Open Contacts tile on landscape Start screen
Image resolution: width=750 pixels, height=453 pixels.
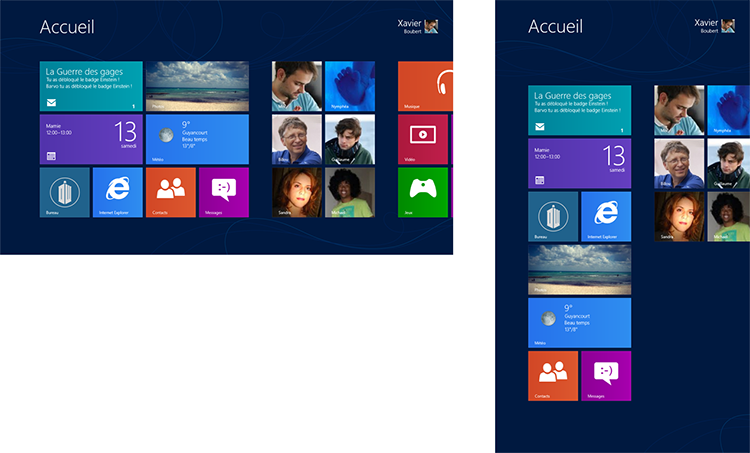tap(171, 192)
